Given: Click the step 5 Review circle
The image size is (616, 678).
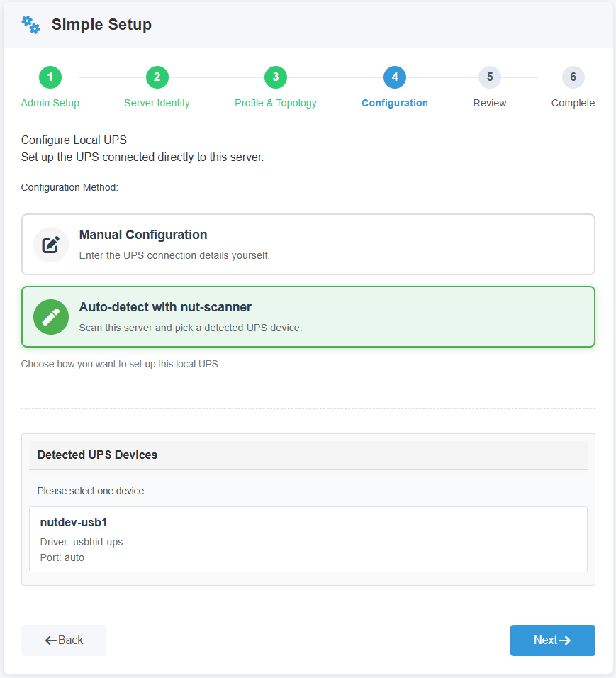Looking at the screenshot, I should 489,77.
